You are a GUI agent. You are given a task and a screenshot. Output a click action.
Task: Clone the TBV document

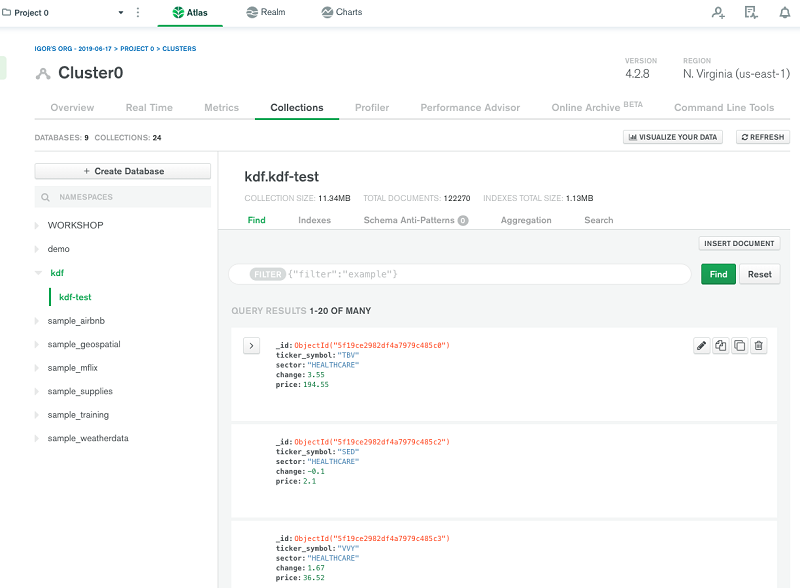point(739,346)
